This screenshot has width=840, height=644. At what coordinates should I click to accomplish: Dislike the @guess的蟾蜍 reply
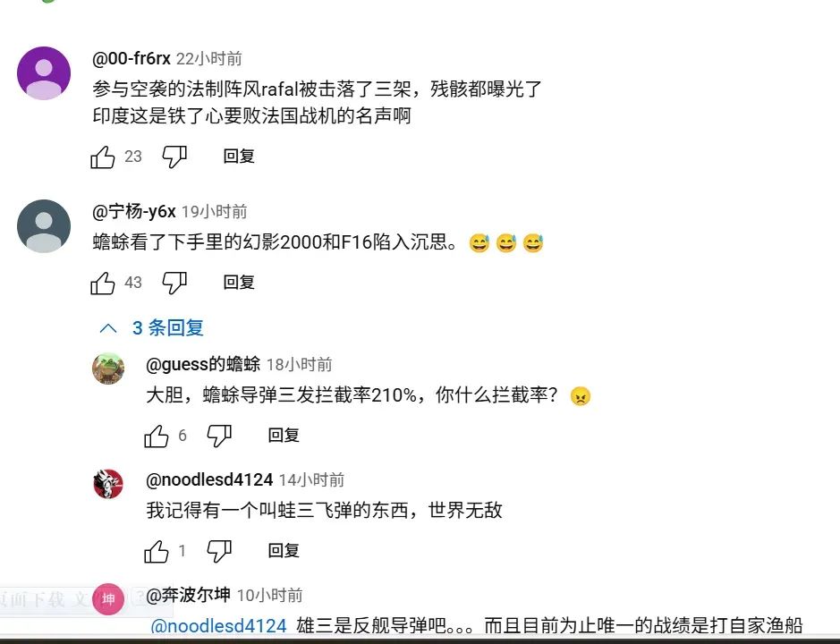220,436
